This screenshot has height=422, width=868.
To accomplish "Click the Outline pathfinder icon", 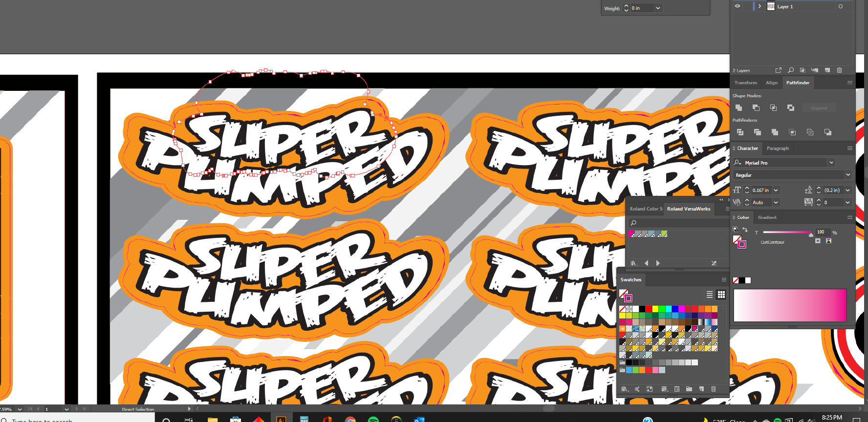I will pos(810,132).
